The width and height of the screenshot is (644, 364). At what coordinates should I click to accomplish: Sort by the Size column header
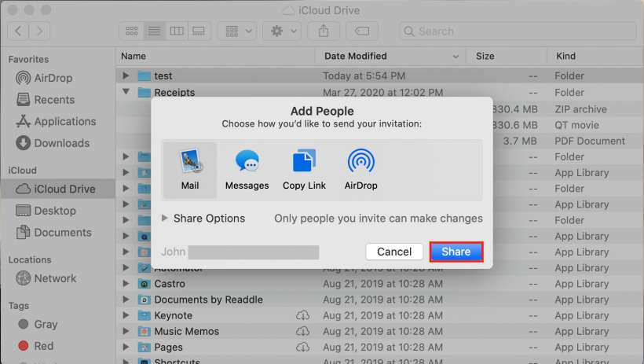(506, 56)
